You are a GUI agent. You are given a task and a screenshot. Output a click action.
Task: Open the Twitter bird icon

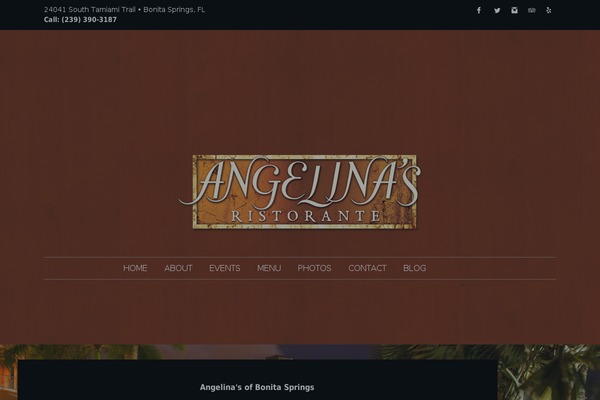point(497,10)
